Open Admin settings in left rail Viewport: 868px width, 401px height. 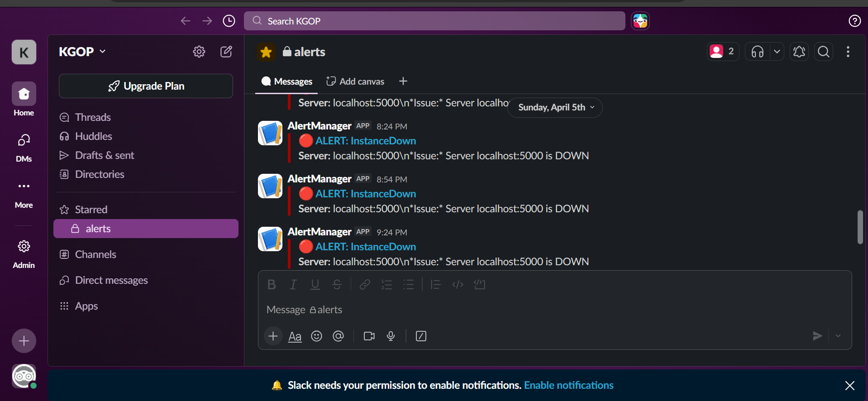pyautogui.click(x=24, y=254)
